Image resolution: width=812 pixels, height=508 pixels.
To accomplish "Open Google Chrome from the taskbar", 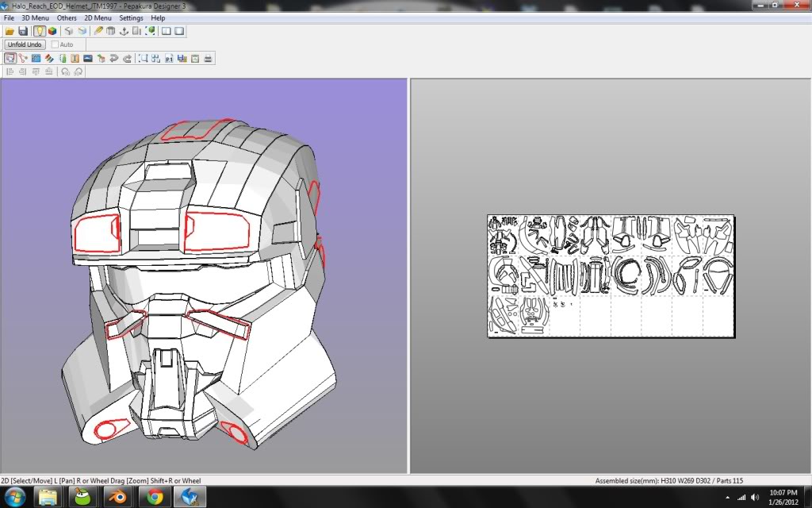I will pos(155,497).
